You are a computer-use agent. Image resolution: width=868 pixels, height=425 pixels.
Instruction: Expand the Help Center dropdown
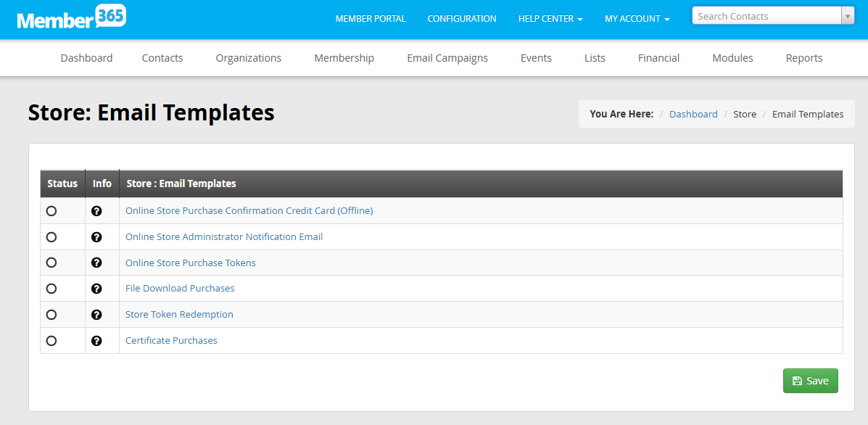[550, 19]
